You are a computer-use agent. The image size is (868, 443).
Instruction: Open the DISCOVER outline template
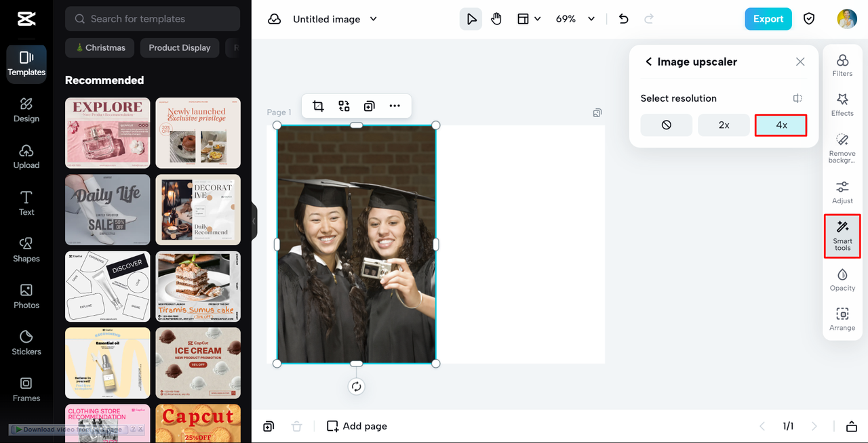[x=108, y=287]
